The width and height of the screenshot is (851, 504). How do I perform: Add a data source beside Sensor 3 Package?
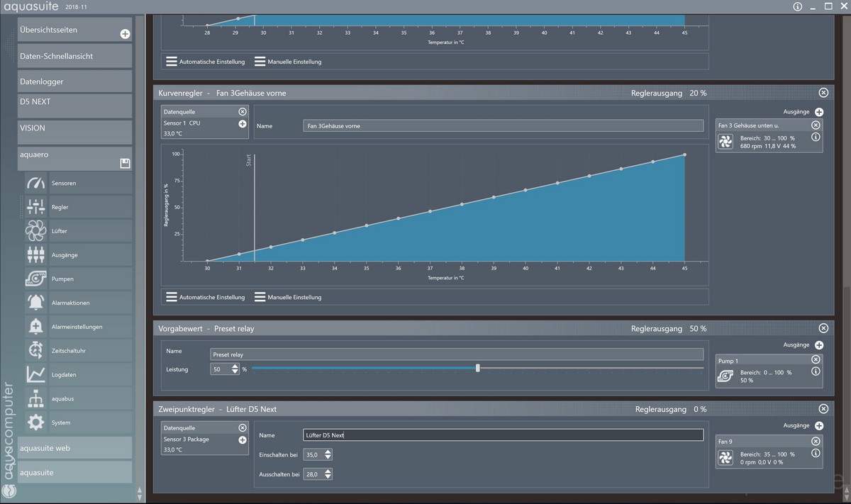[x=243, y=439]
